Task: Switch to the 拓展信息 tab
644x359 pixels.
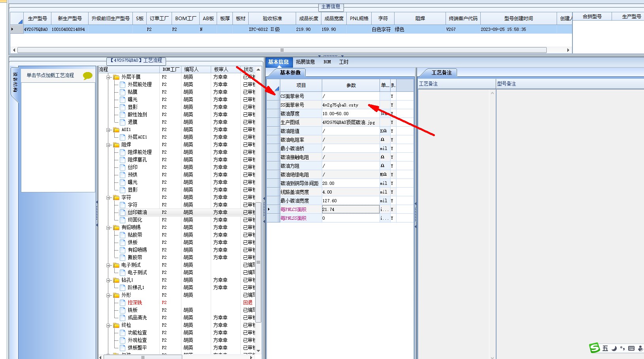Action: point(306,62)
